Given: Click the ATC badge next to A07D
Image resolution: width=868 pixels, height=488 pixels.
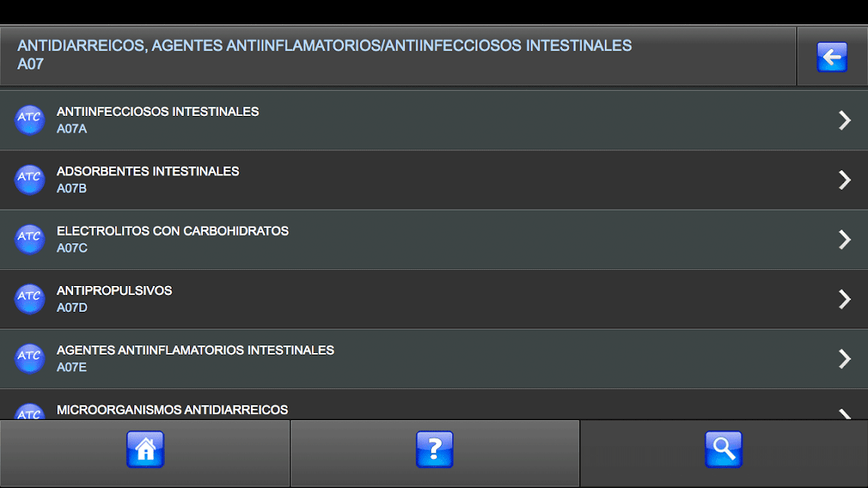Looking at the screenshot, I should click(x=29, y=300).
